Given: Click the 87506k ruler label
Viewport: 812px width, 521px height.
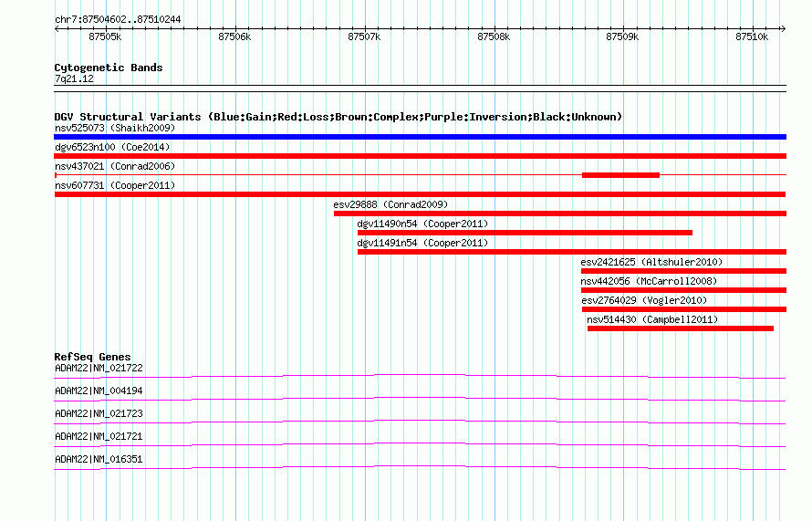Looking at the screenshot, I should (234, 36).
